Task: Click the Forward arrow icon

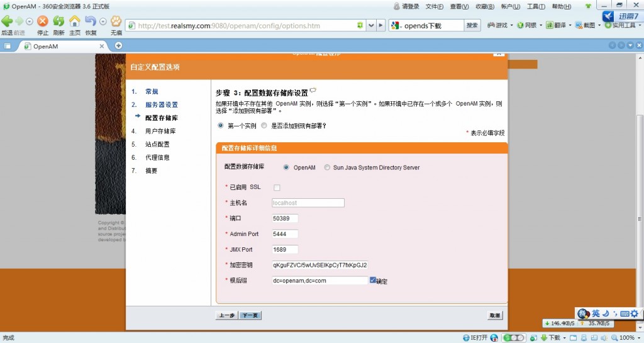Action: click(19, 21)
